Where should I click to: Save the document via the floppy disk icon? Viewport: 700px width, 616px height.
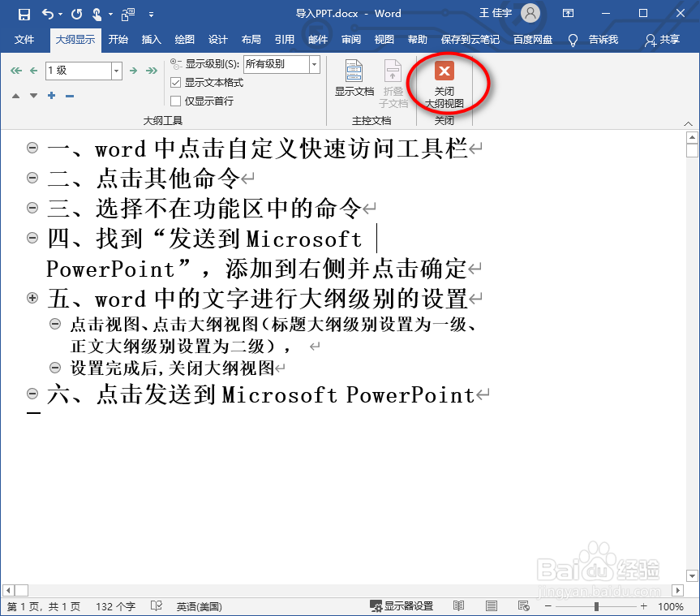click(x=24, y=15)
